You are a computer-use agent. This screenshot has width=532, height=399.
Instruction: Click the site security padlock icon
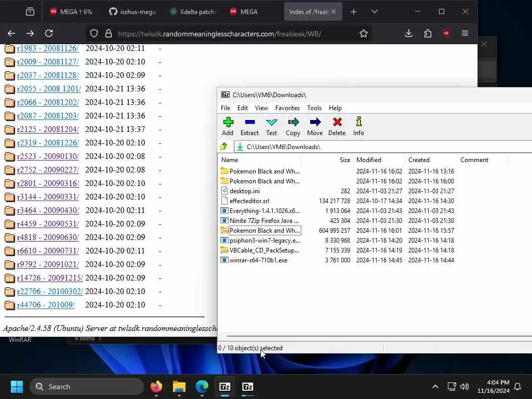(x=108, y=33)
